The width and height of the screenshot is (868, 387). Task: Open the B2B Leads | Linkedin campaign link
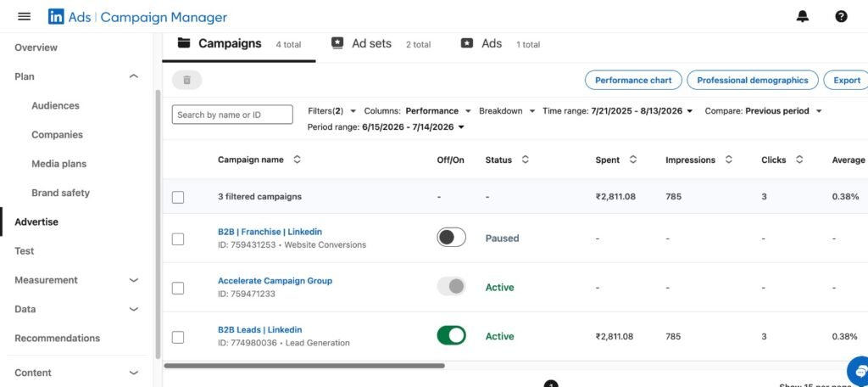[x=259, y=329]
